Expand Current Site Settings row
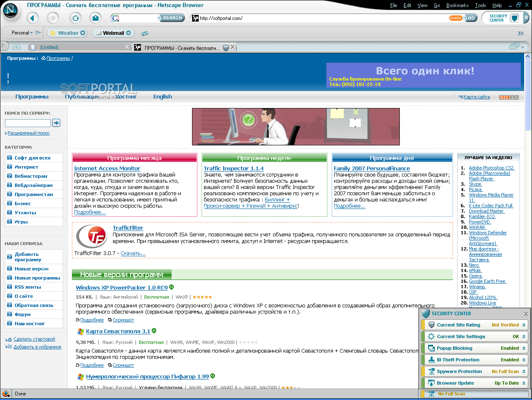The width and height of the screenshot is (532, 400). pyautogui.click(x=524, y=336)
